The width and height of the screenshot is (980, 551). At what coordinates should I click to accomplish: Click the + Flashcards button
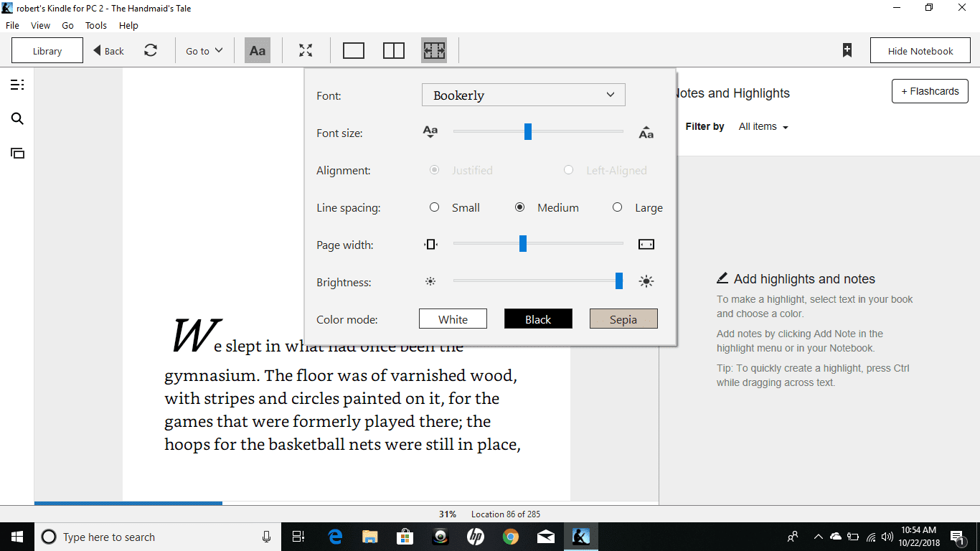coord(929,91)
